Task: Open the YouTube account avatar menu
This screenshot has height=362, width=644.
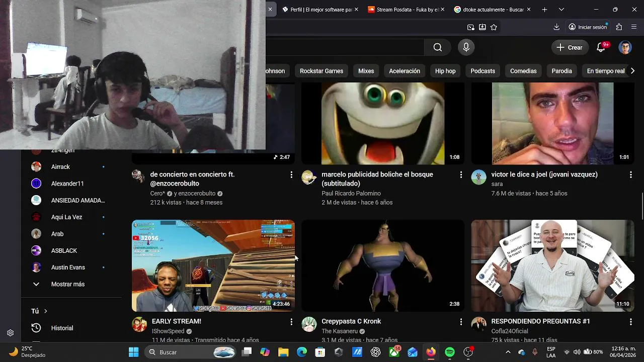Action: [625, 47]
